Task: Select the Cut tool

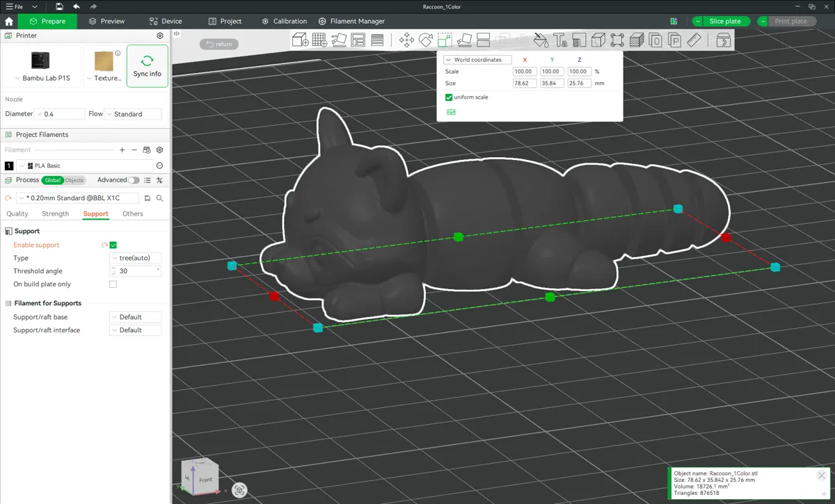Action: pyautogui.click(x=484, y=40)
